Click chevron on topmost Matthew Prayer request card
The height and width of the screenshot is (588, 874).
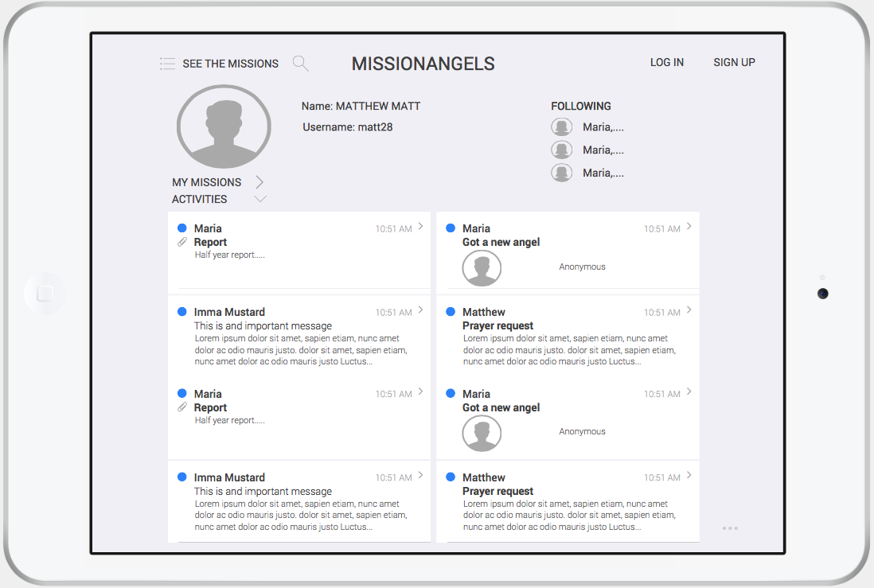pos(689,310)
